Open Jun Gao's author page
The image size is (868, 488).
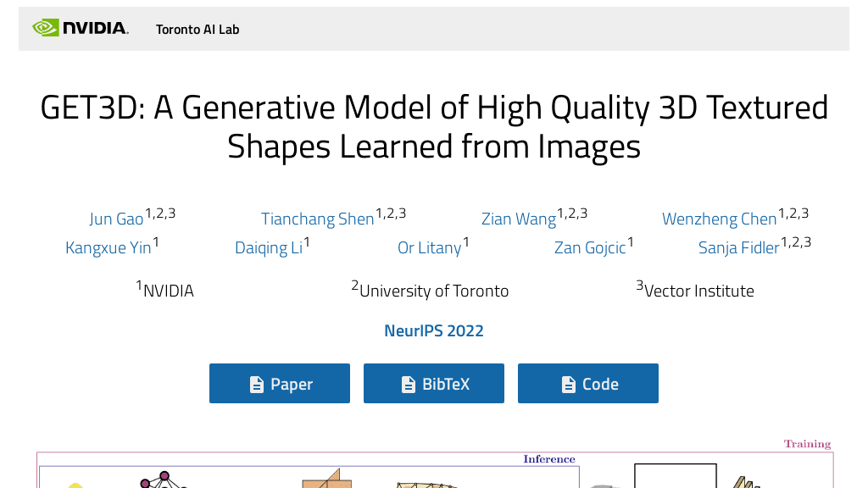tap(116, 219)
